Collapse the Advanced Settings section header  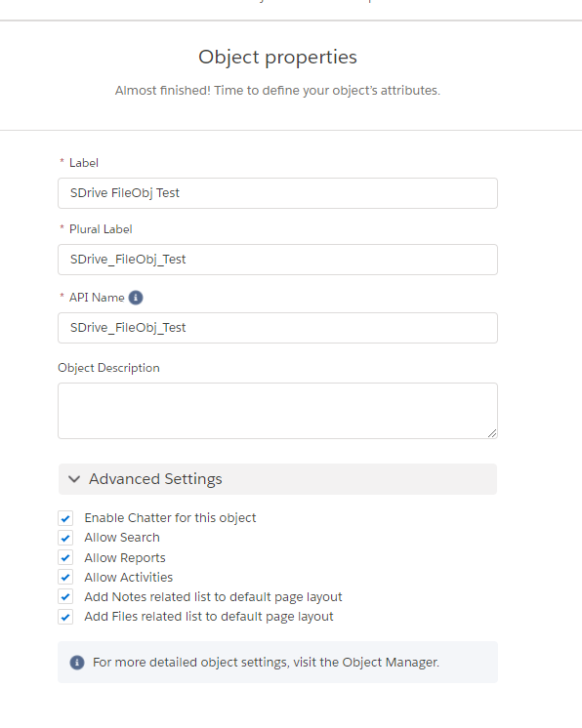(x=277, y=479)
